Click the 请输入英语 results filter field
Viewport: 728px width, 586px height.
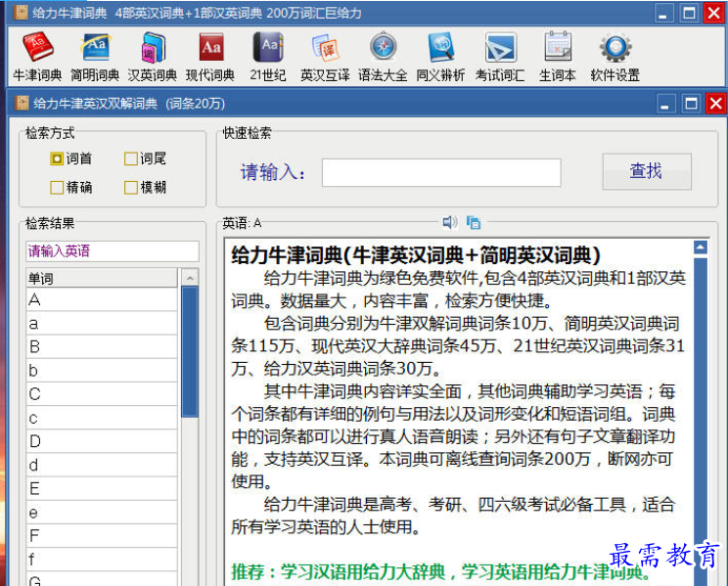pos(113,251)
